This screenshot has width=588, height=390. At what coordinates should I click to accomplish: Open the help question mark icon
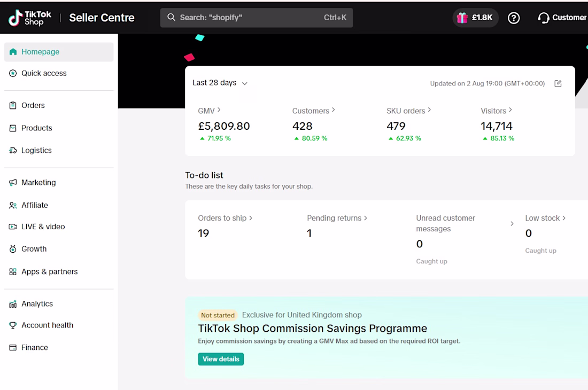(513, 18)
